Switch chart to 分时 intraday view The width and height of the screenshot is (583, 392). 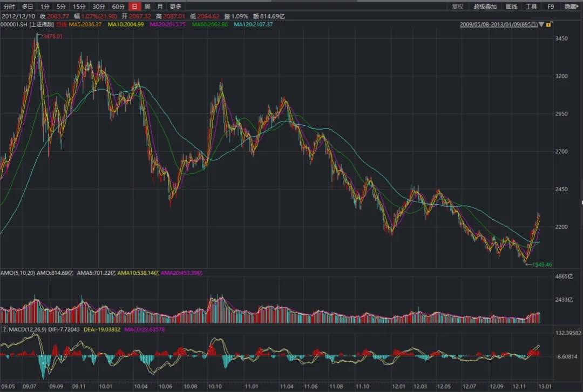coord(9,6)
